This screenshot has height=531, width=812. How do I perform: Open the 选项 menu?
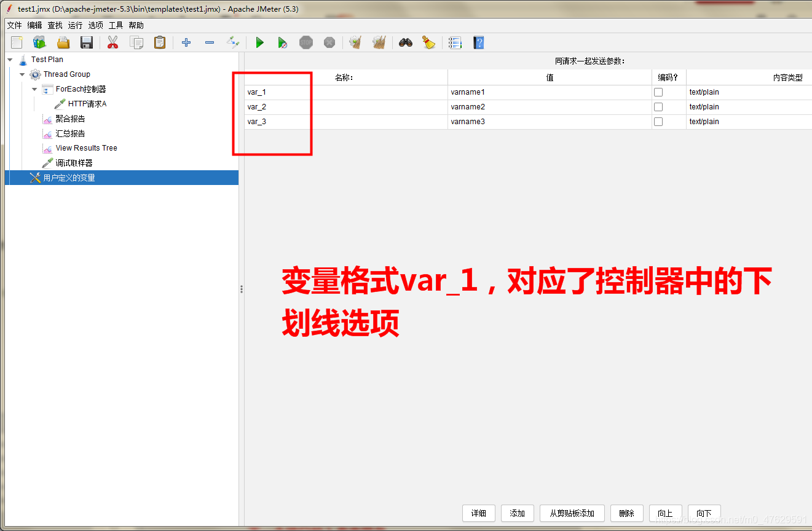(96, 25)
